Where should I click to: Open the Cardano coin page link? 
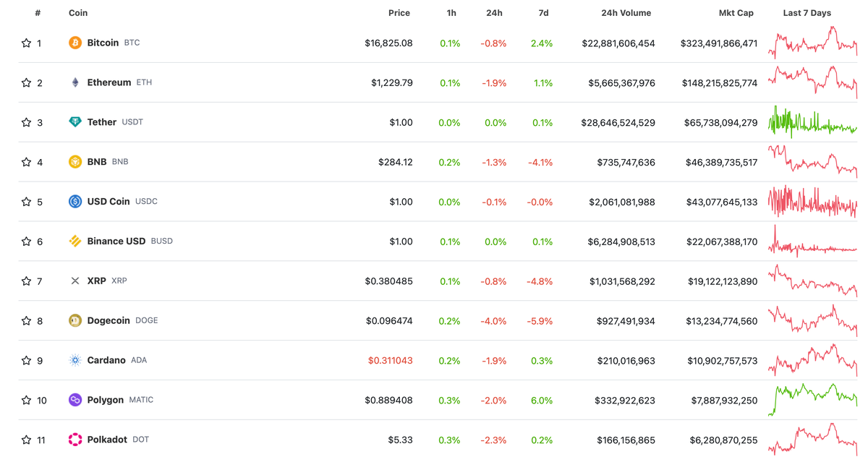pos(106,360)
